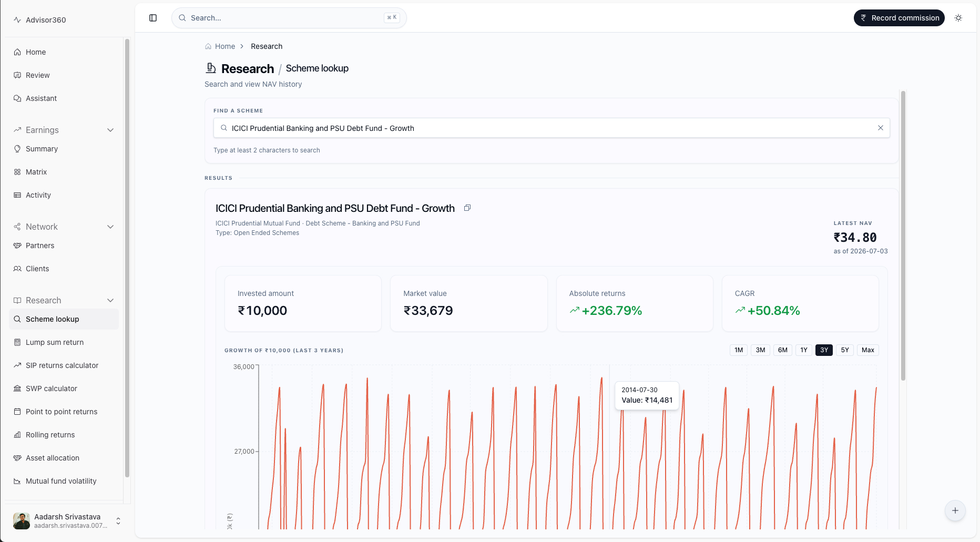
Task: Select the Max chart range
Action: (868, 350)
